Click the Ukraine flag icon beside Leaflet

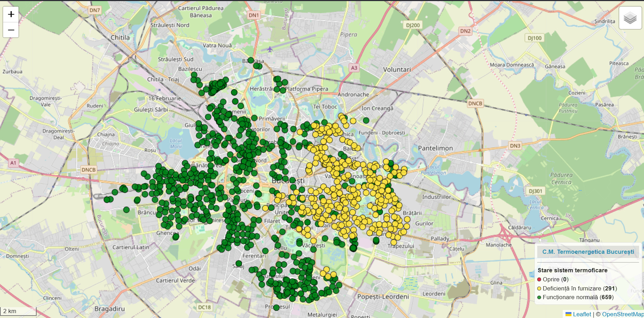click(568, 314)
